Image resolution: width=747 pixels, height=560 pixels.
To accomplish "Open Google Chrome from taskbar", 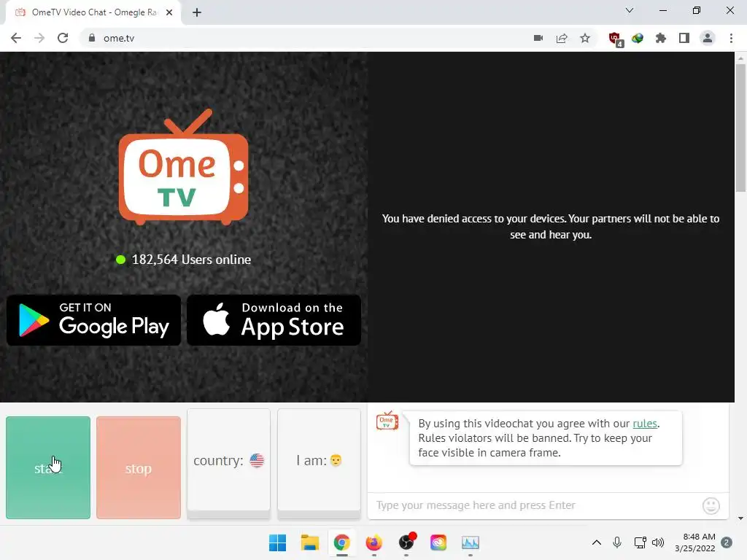I will (x=341, y=542).
